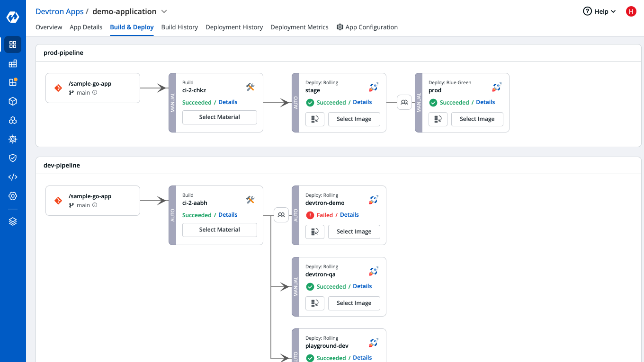The height and width of the screenshot is (362, 644).
Task: Click the approval icon before devtron-demo node
Action: click(281, 215)
